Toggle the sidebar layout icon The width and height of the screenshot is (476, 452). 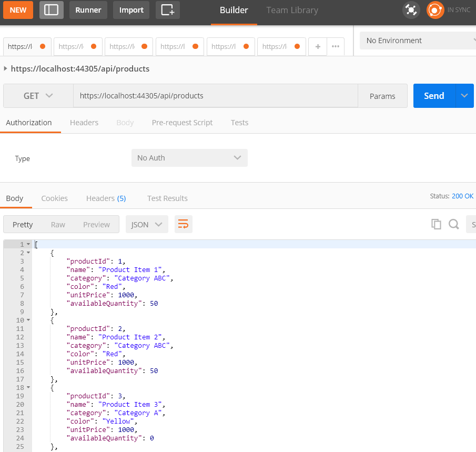pos(51,10)
